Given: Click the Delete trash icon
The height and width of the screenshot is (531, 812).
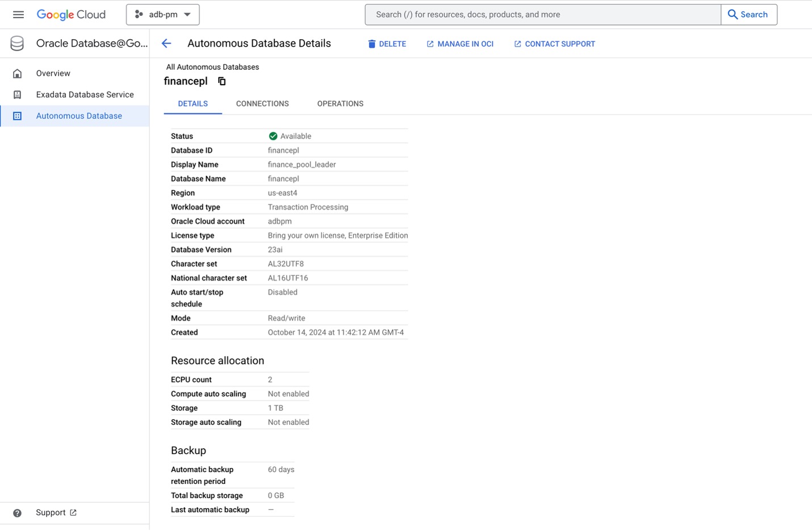Looking at the screenshot, I should pyautogui.click(x=372, y=44).
